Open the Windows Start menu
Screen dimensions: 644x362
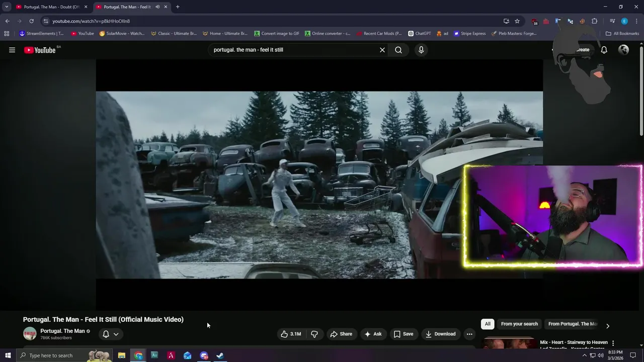pyautogui.click(x=8, y=355)
